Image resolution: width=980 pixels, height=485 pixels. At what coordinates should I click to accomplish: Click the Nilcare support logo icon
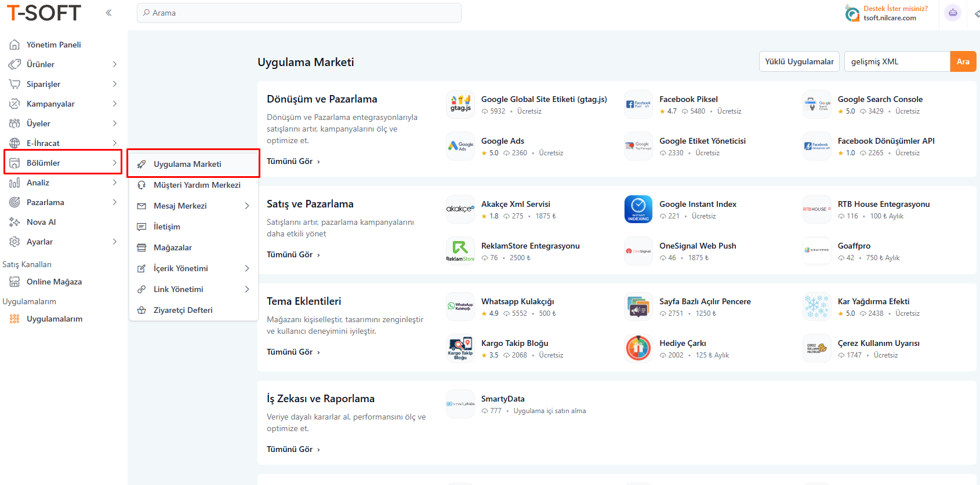tap(852, 13)
